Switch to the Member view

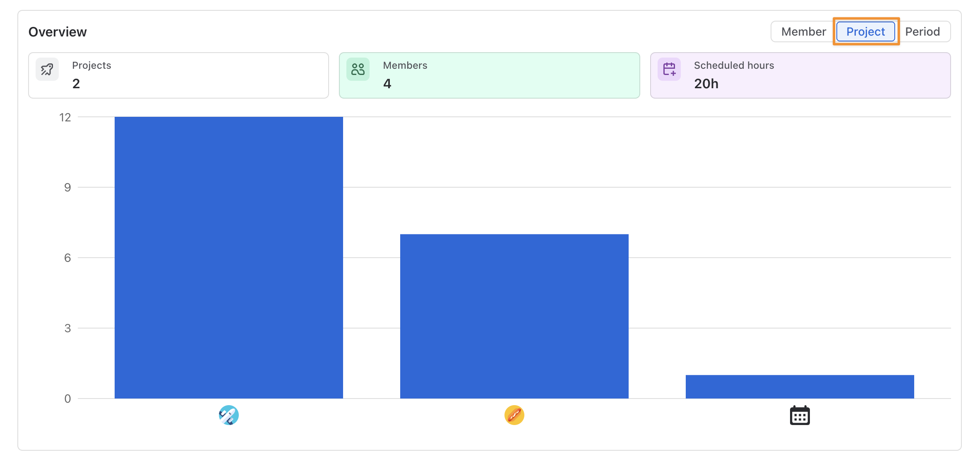pos(804,31)
